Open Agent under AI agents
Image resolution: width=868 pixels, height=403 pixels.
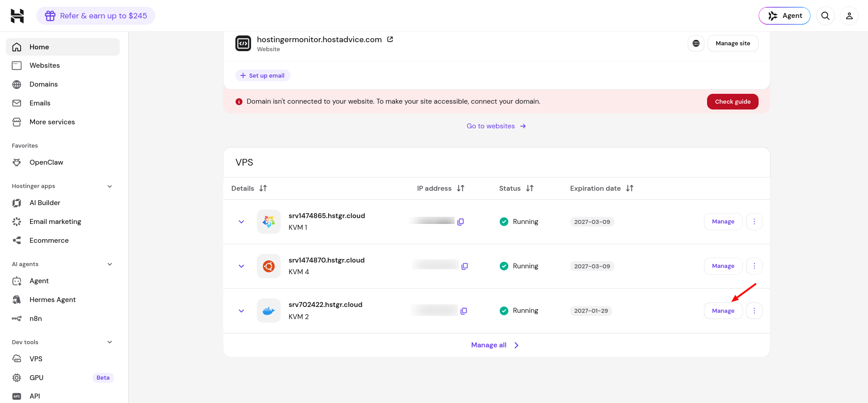63,281
